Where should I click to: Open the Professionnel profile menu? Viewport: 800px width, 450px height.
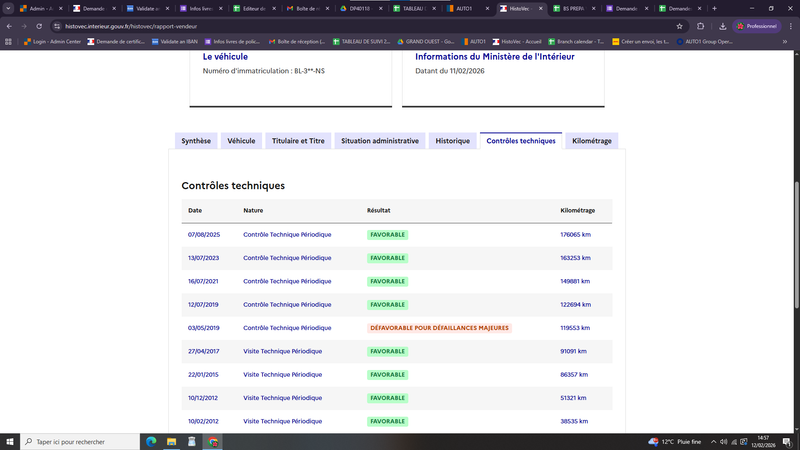click(755, 26)
